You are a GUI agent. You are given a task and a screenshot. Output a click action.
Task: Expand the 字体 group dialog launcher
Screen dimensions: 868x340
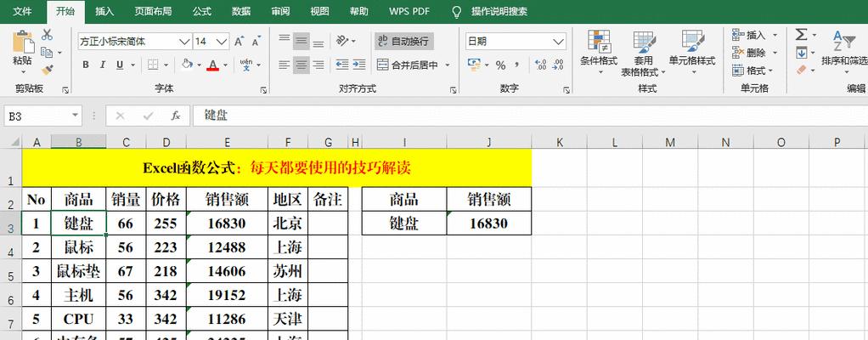click(263, 90)
